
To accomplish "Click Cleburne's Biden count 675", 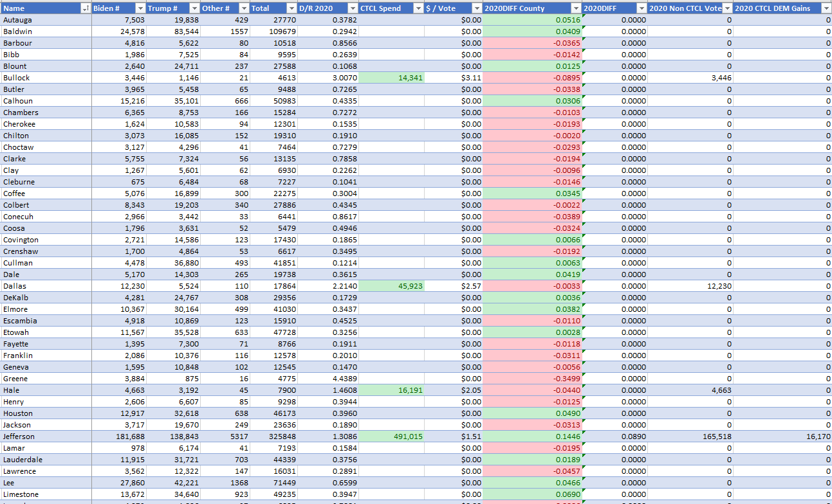I will point(119,182).
